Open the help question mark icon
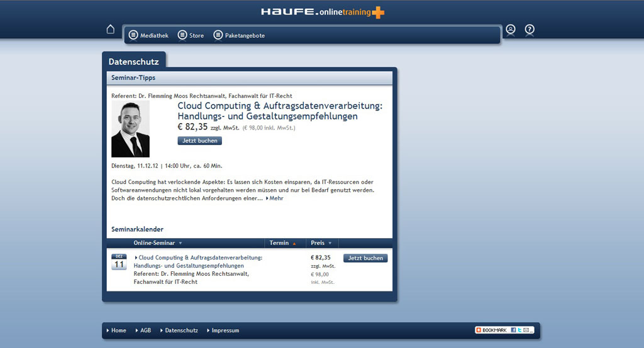644x348 pixels. point(530,29)
